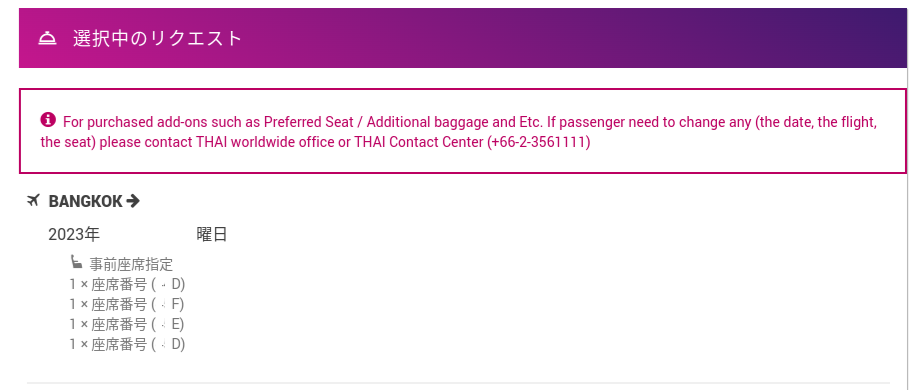
Task: Select the 座席番号 entry ending in E
Action: (127, 324)
